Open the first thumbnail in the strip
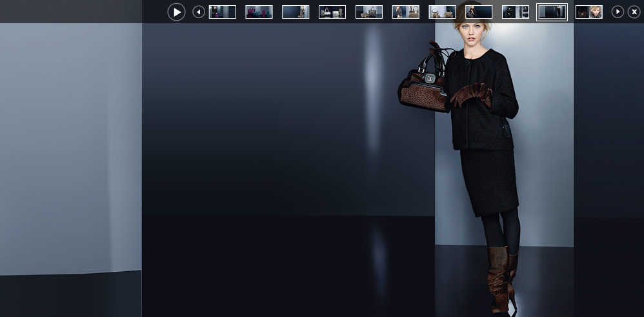 223,12
